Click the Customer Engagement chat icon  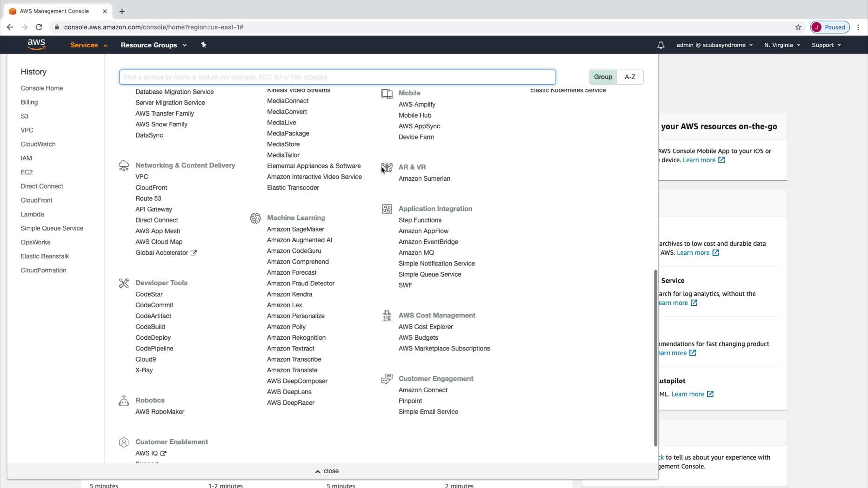click(x=387, y=379)
